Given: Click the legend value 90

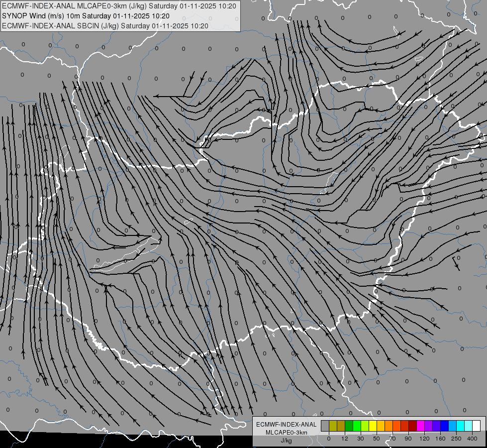Looking at the screenshot, I should pyautogui.click(x=408, y=439).
